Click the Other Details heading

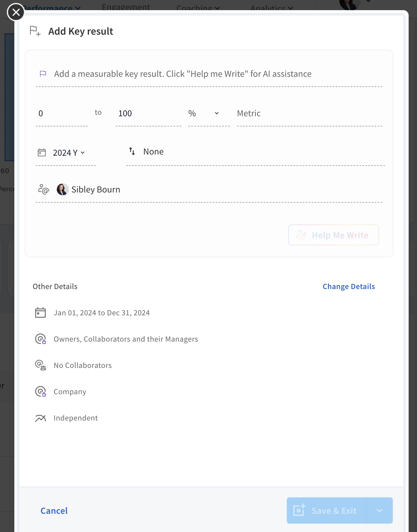point(55,286)
